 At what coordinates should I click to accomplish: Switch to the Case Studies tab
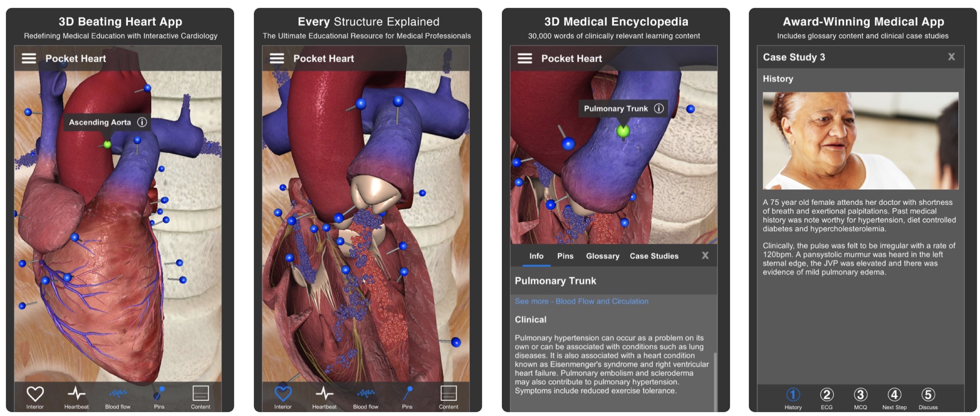(654, 256)
